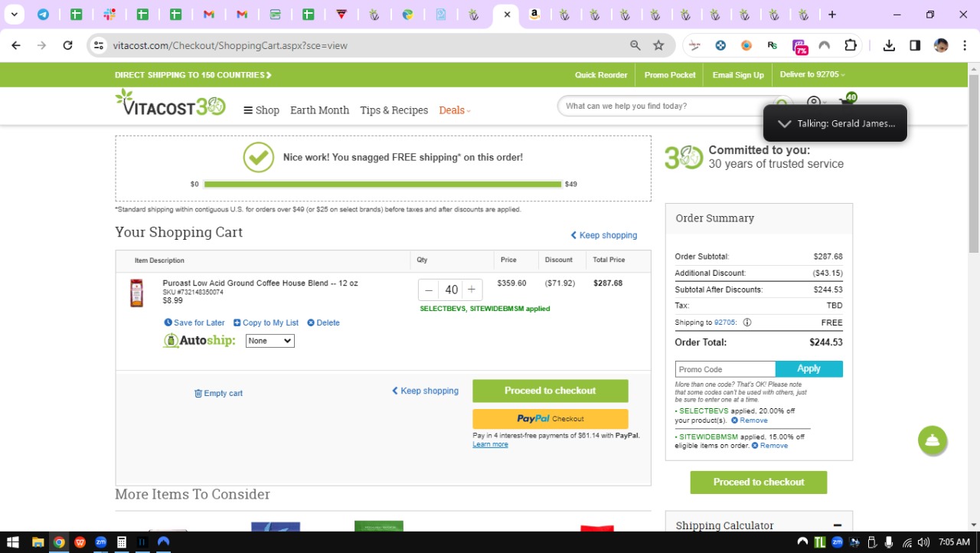Reload the Vitacost page
Image resolution: width=980 pixels, height=553 pixels.
67,45
